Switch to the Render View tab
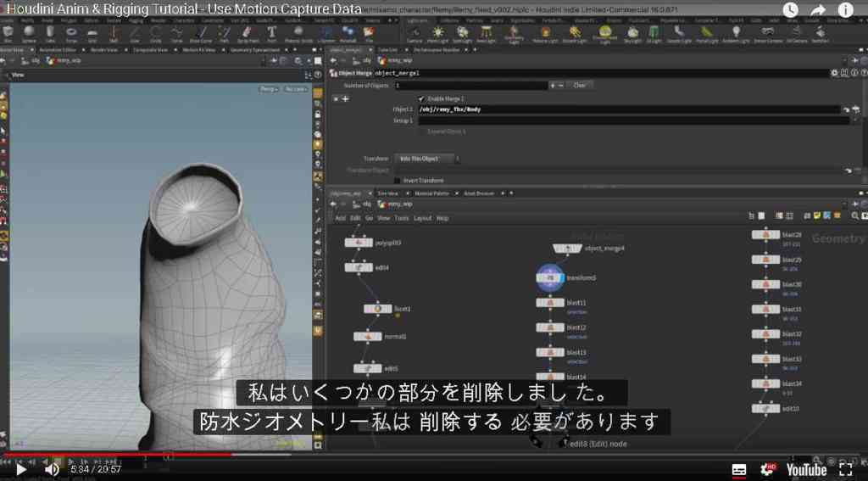The height and width of the screenshot is (481, 868). coord(104,50)
